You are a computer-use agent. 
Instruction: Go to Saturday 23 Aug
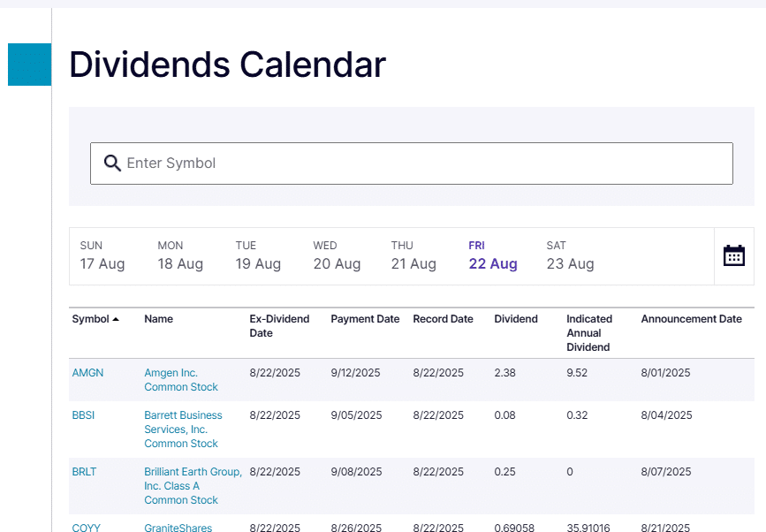570,255
